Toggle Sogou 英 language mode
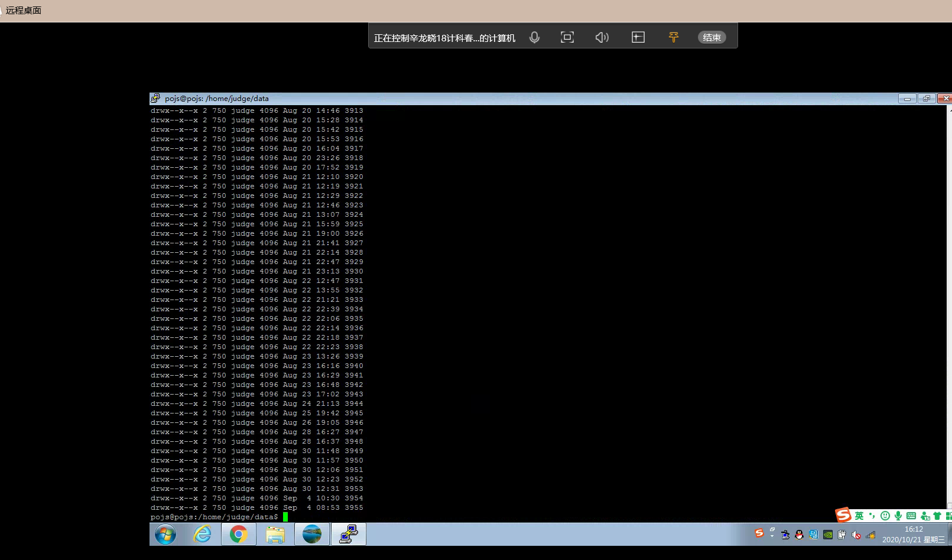The image size is (952, 560). point(859,516)
